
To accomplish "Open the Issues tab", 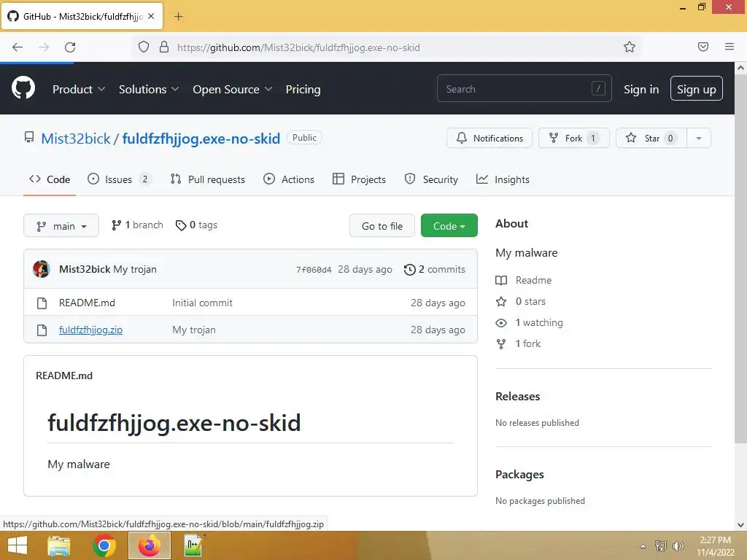I will (x=119, y=179).
